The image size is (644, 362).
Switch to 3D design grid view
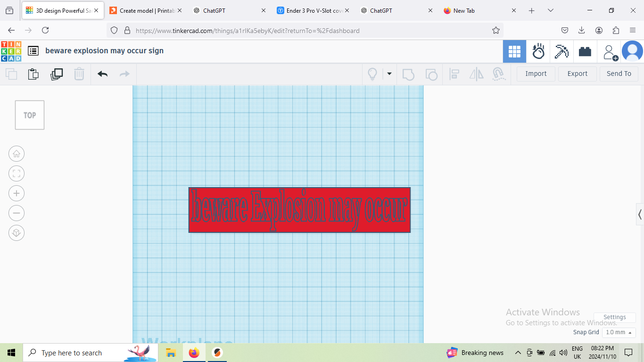coord(514,51)
